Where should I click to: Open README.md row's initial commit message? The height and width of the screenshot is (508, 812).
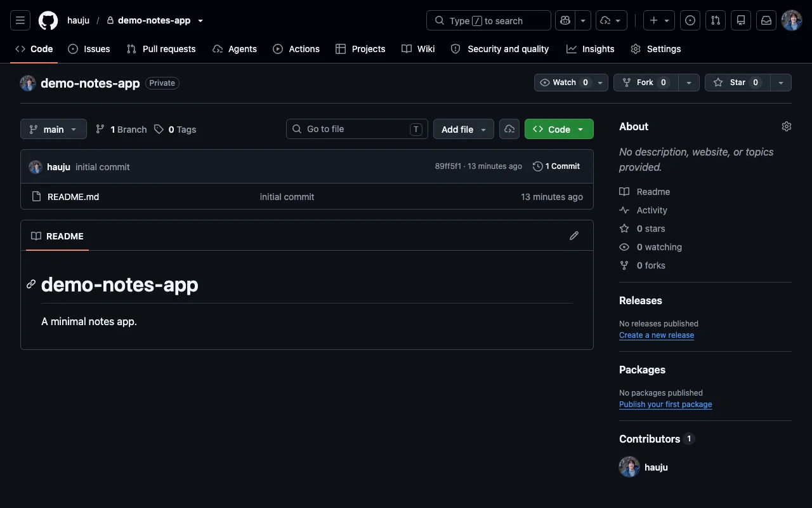[287, 197]
